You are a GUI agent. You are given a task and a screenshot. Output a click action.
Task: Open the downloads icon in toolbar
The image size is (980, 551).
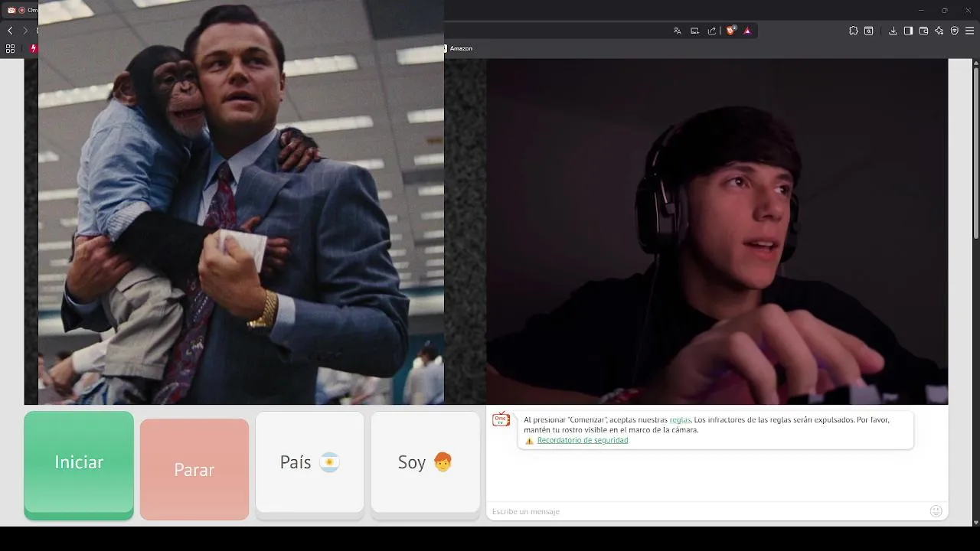coord(893,31)
